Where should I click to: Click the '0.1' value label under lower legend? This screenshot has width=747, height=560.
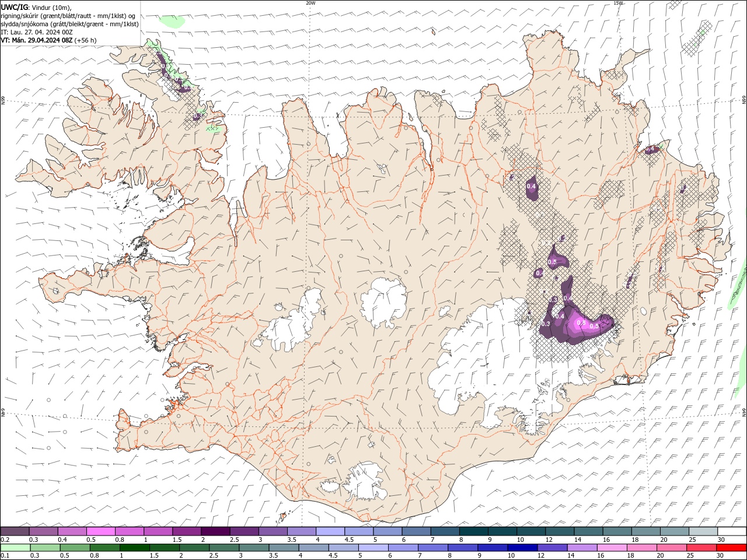5,556
